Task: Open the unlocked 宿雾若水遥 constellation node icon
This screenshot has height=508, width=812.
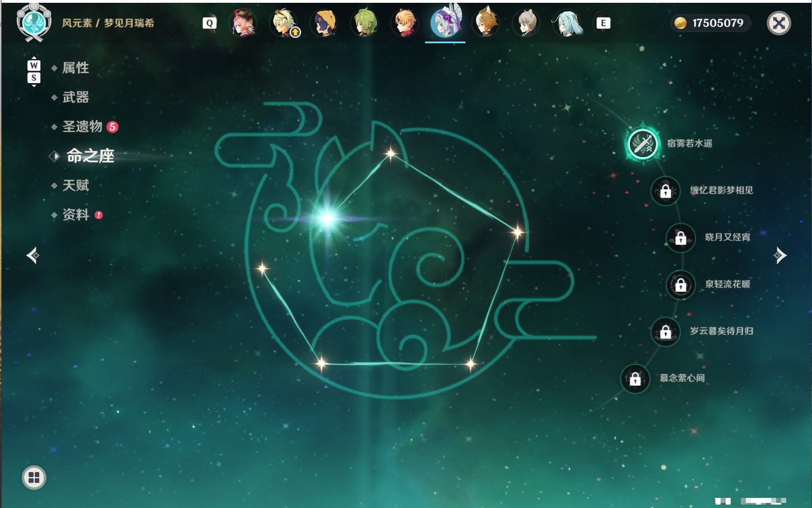Action: tap(643, 144)
